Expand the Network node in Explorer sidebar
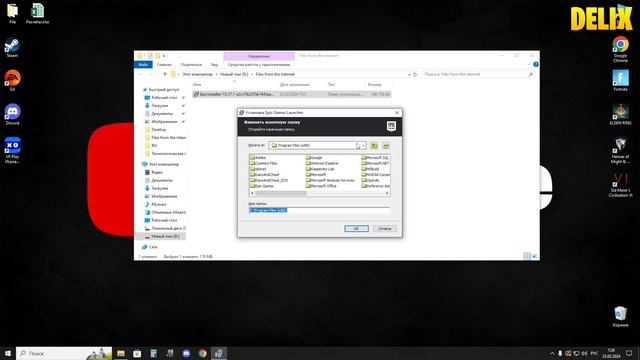The image size is (640, 360). tap(139, 247)
